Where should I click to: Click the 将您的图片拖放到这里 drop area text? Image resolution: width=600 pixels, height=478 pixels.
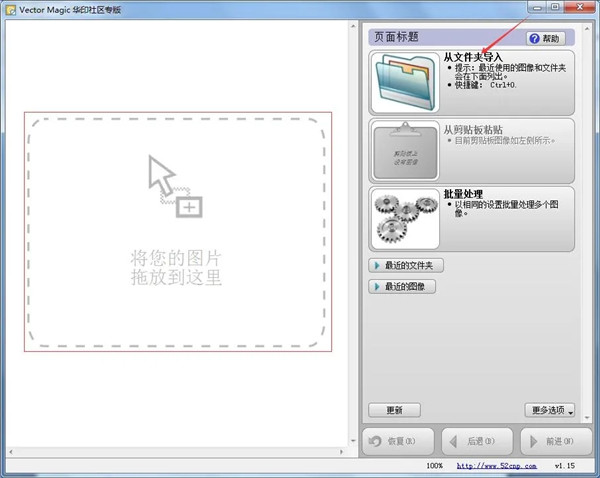point(176,267)
